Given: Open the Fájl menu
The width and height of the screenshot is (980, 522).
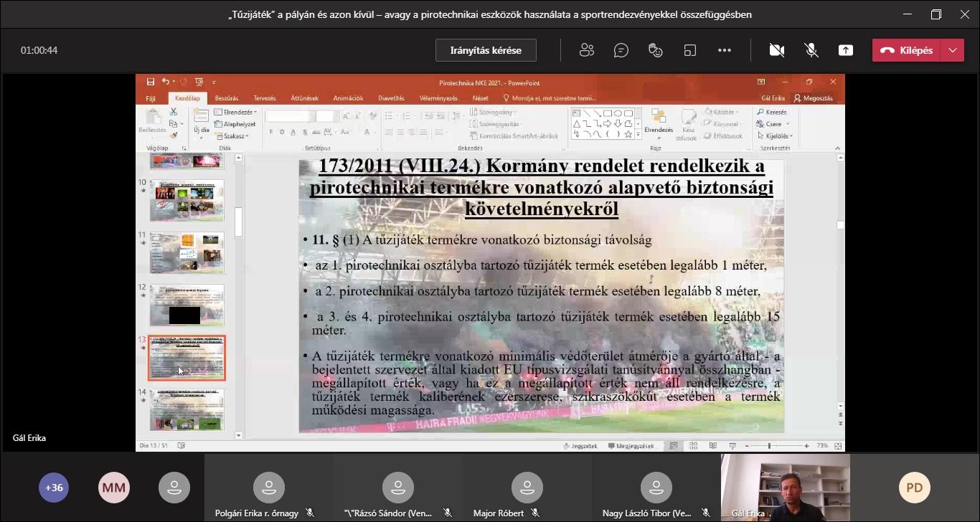Looking at the screenshot, I should pyautogui.click(x=151, y=98).
